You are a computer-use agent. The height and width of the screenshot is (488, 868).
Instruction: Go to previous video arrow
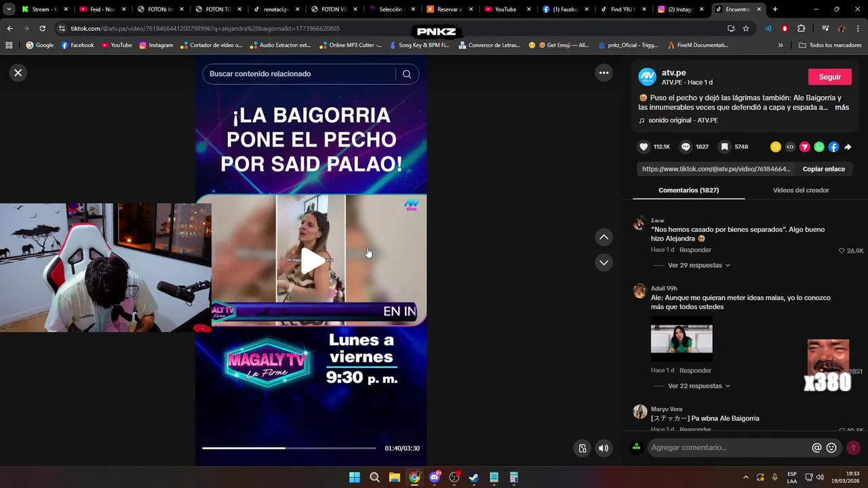coord(604,237)
